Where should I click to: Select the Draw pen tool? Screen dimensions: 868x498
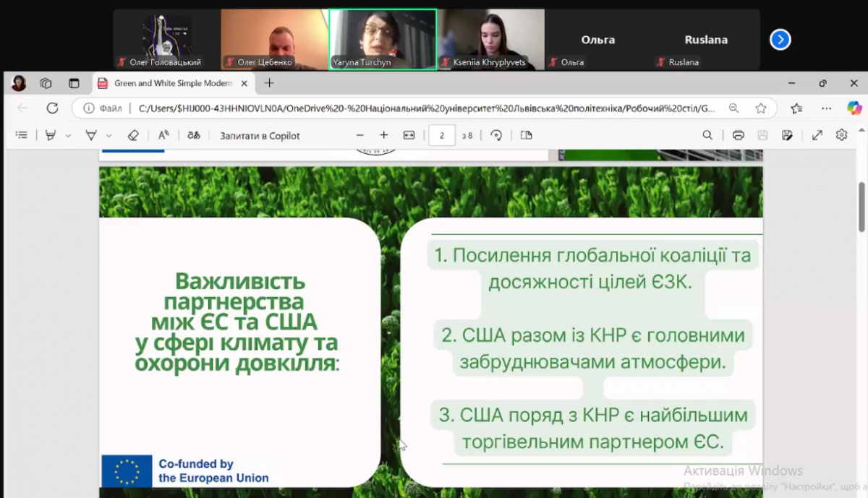coord(90,134)
